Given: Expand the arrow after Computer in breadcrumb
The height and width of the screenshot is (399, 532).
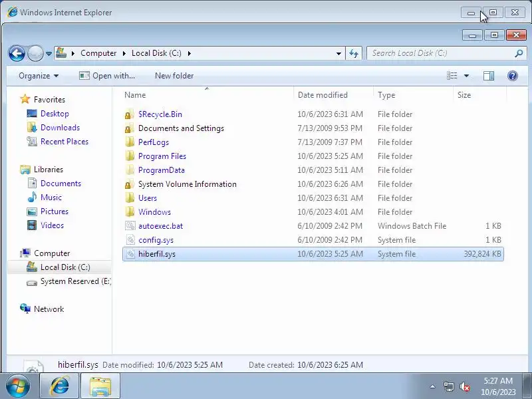Looking at the screenshot, I should pyautogui.click(x=124, y=53).
